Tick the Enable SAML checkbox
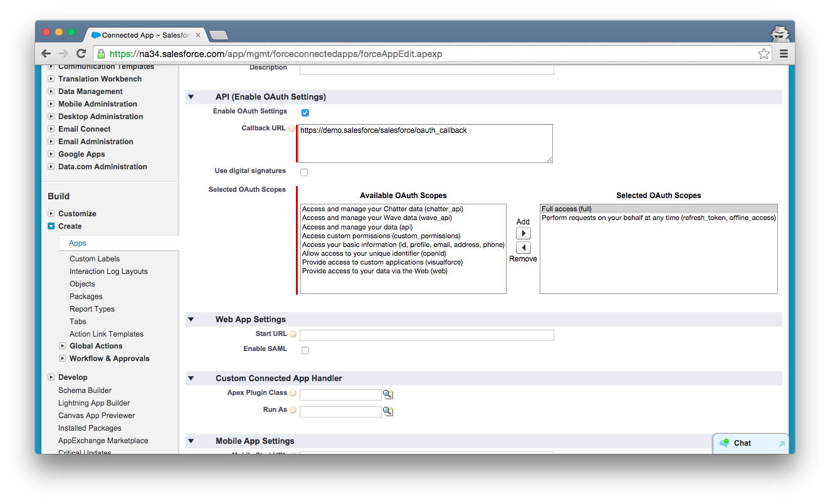This screenshot has width=830, height=504. [x=305, y=350]
